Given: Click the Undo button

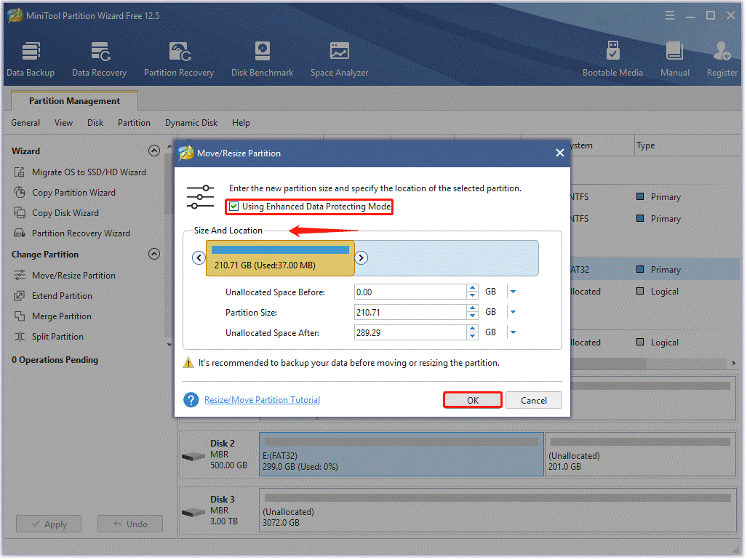Looking at the screenshot, I should tap(130, 525).
